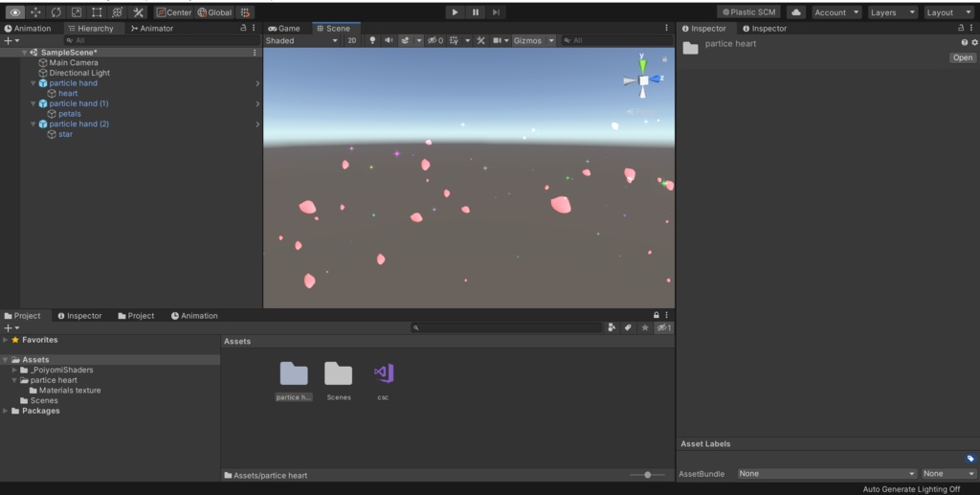Search by asset type icon
Screen dimensions: 980x495
(x=612, y=328)
